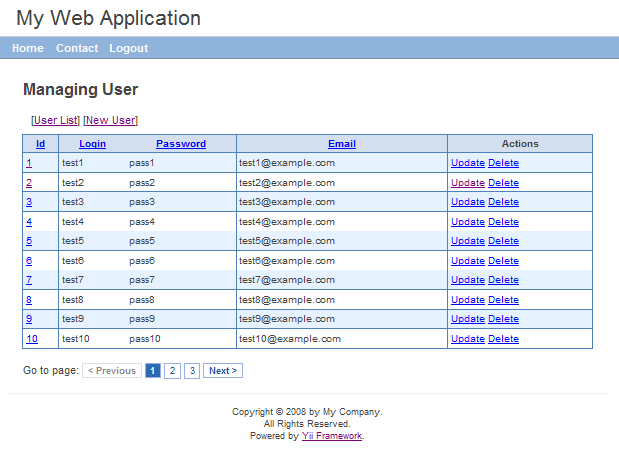
Task: Update user test1
Action: click(x=467, y=163)
